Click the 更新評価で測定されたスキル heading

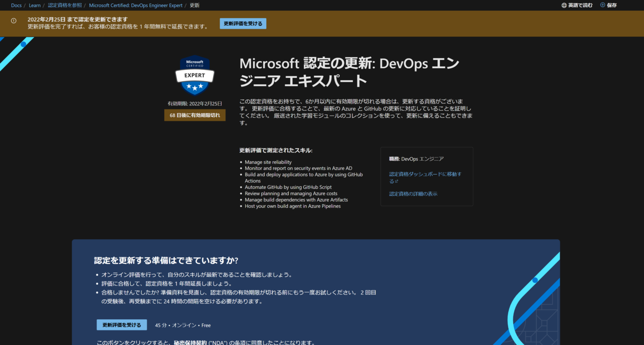tap(275, 150)
